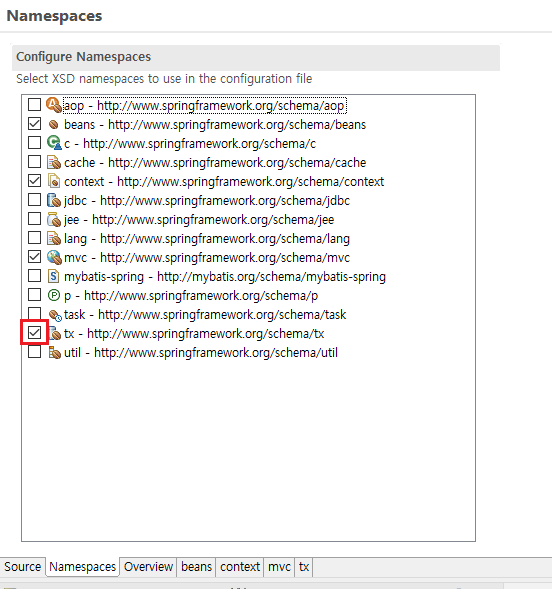552x589 pixels.
Task: Click the jdbc namespace icon
Action: [54, 201]
